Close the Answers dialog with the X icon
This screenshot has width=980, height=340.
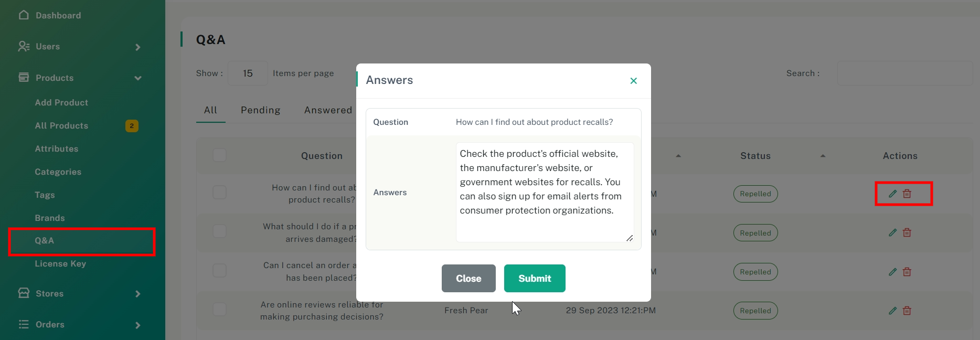[634, 81]
